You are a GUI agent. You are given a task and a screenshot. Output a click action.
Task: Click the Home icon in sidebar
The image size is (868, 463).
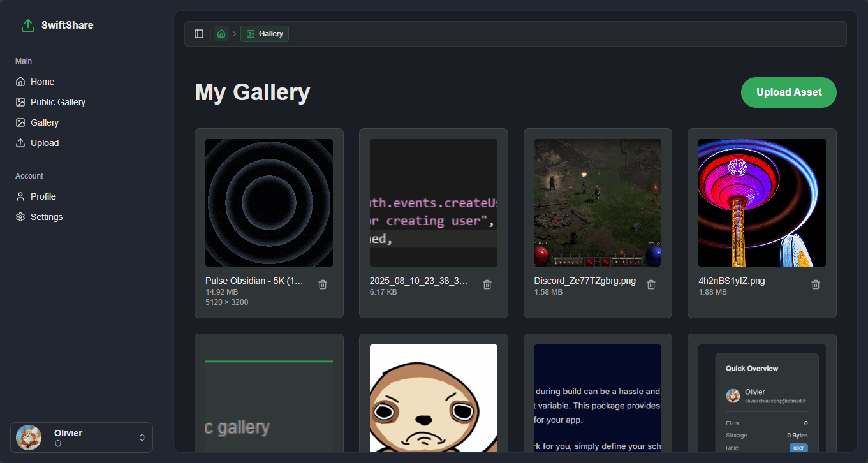click(x=20, y=82)
